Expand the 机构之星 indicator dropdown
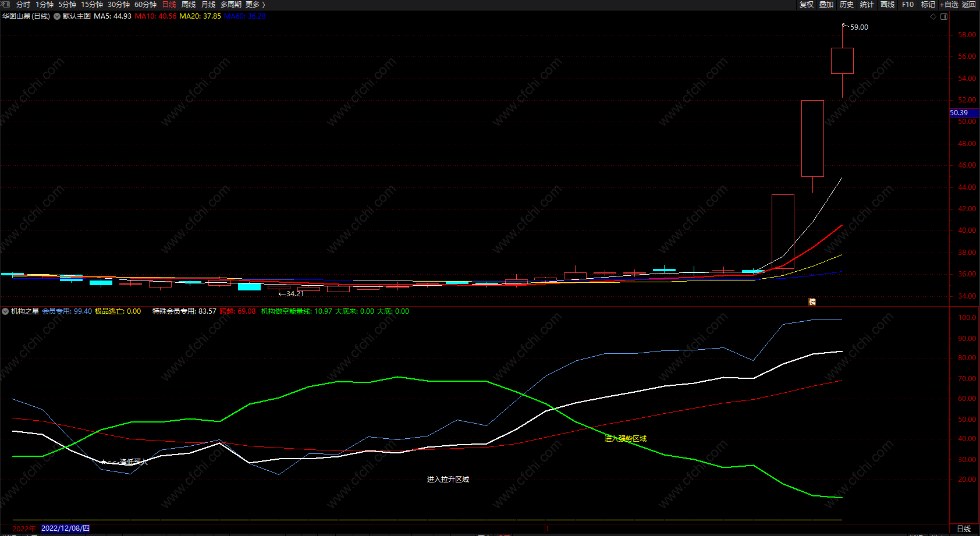Screen dimensions: 980x536 click(x=5, y=311)
